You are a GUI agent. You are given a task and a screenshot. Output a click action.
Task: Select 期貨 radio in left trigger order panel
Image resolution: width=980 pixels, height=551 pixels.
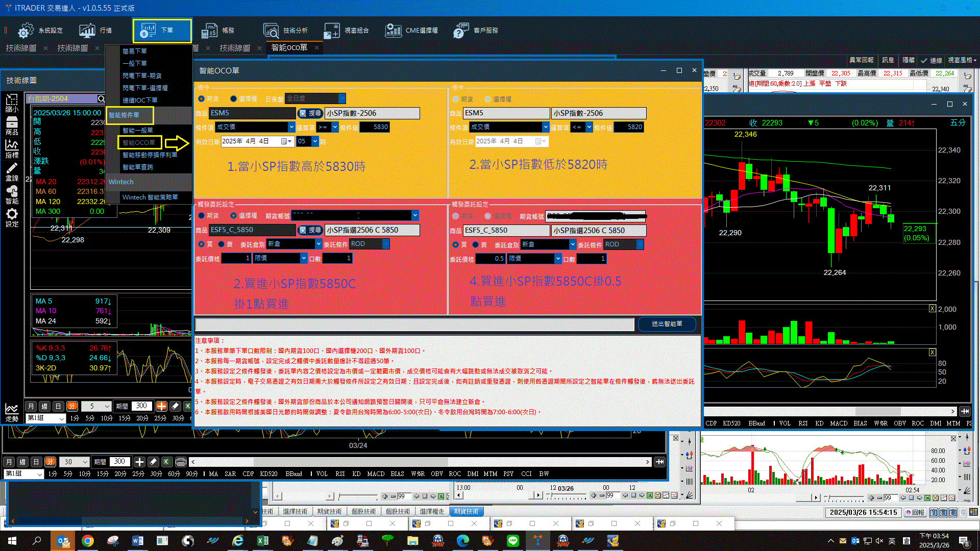point(202,216)
